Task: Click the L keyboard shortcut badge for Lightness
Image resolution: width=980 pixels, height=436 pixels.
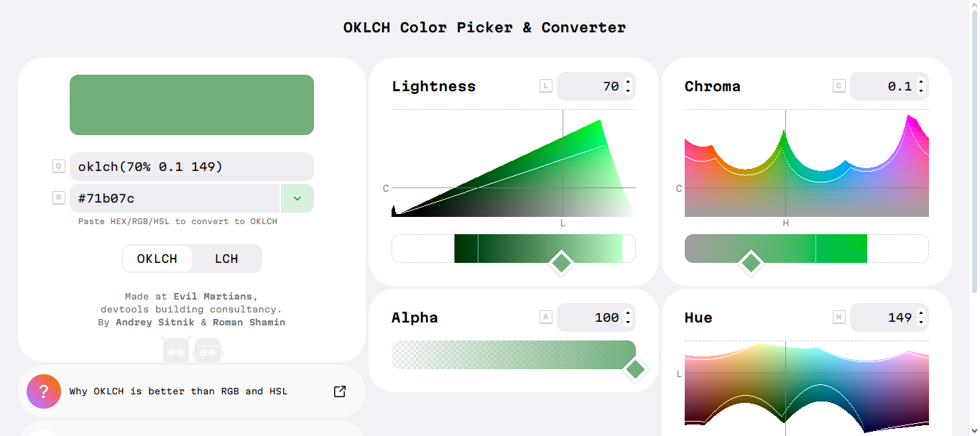Action: pyautogui.click(x=546, y=86)
